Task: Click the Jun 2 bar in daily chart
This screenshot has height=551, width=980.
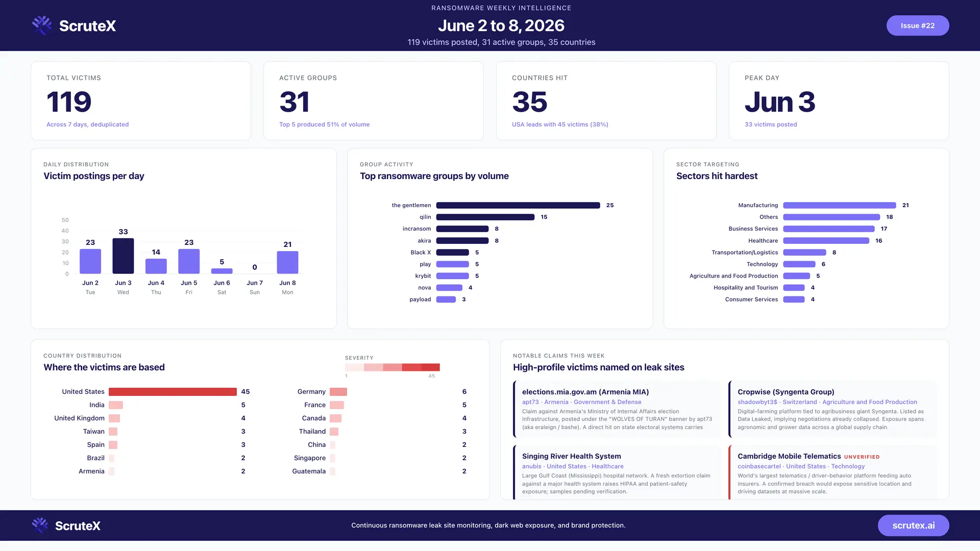Action: pos(90,261)
